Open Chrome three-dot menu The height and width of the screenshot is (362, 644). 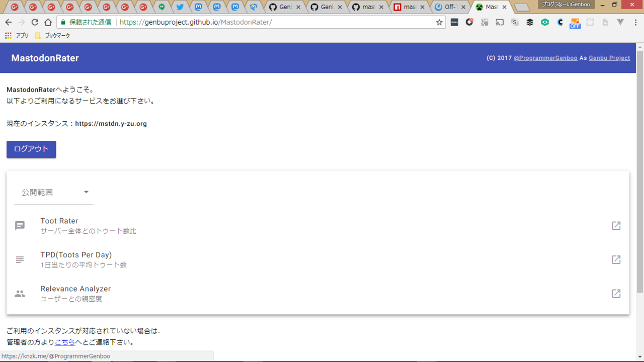click(635, 22)
